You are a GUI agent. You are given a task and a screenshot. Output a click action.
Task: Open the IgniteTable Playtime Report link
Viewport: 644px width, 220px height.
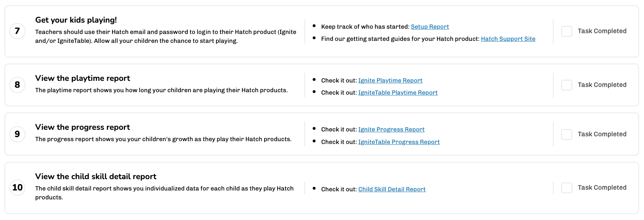398,93
